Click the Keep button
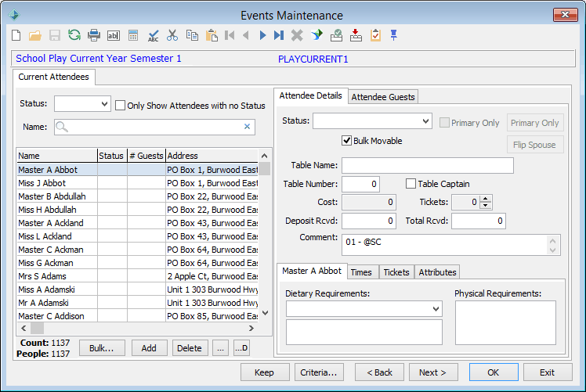586x392 pixels. (265, 372)
